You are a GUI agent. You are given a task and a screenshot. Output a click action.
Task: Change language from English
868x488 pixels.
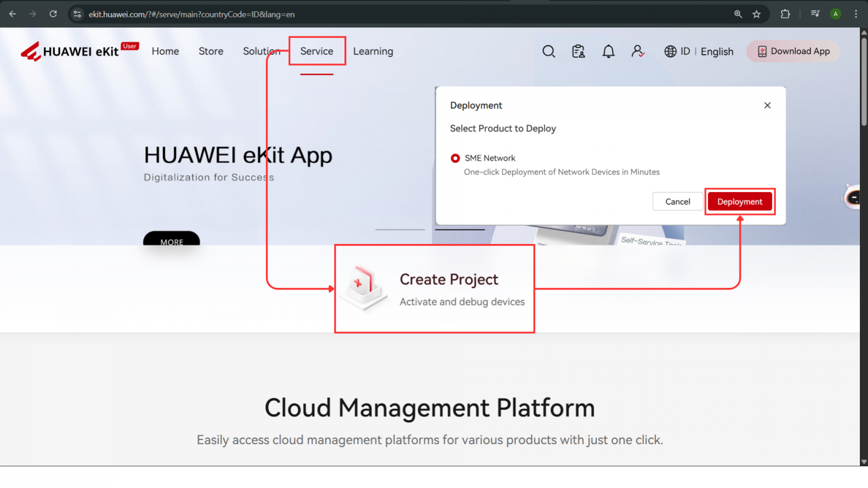pos(717,52)
